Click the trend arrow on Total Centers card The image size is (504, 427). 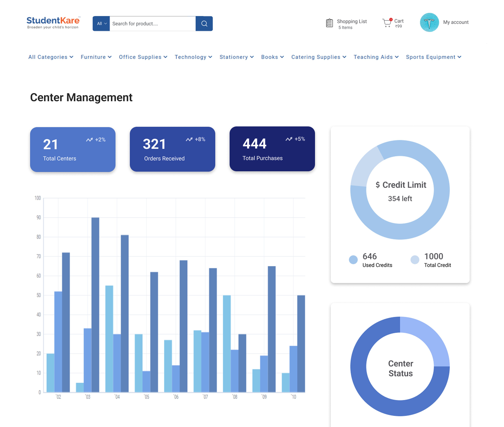coord(90,139)
